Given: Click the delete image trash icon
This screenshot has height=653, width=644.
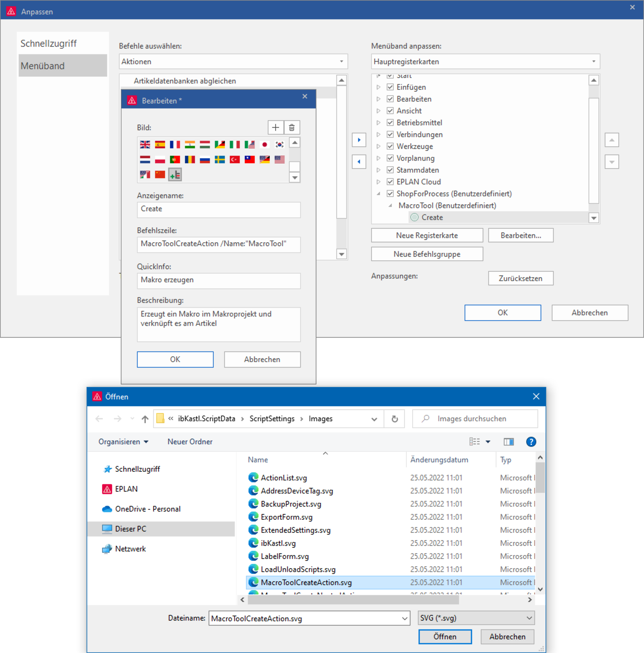Looking at the screenshot, I should (x=291, y=127).
